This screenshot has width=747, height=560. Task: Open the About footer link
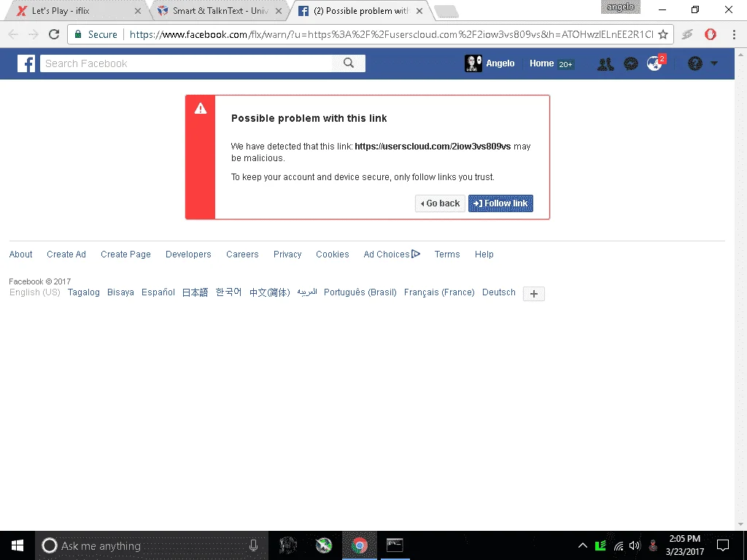(x=21, y=254)
